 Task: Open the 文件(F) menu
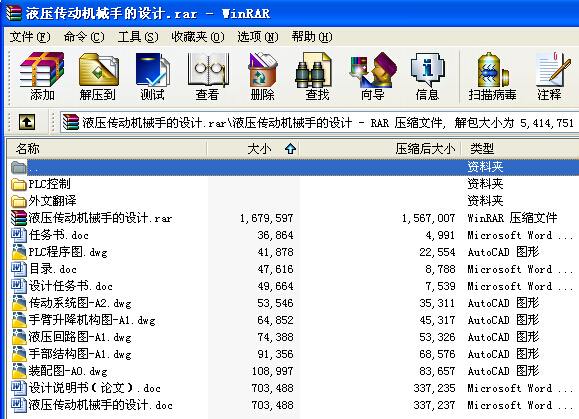30,37
